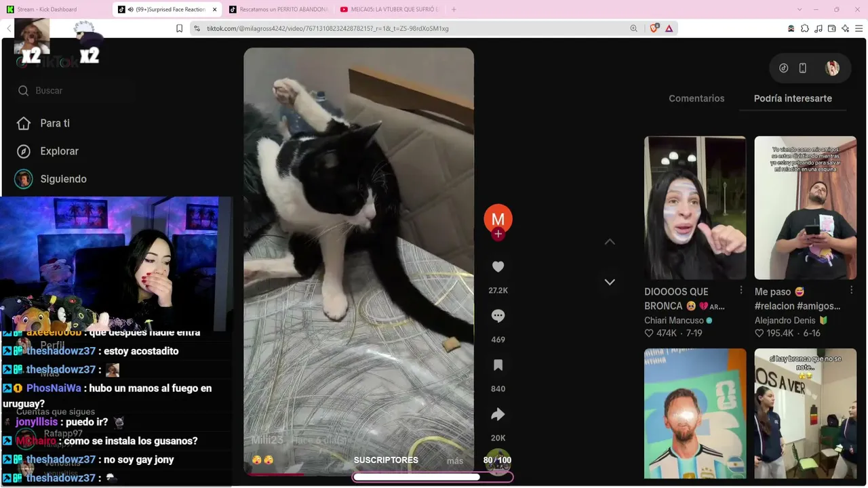The width and height of the screenshot is (868, 488).
Task: Share the video with the arrow icon
Action: pyautogui.click(x=498, y=414)
